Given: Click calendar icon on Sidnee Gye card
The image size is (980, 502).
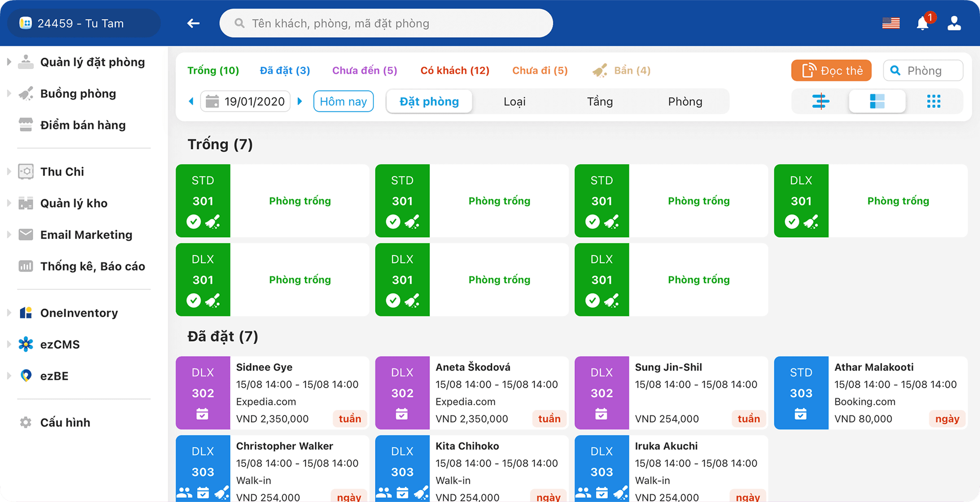Looking at the screenshot, I should [x=202, y=413].
